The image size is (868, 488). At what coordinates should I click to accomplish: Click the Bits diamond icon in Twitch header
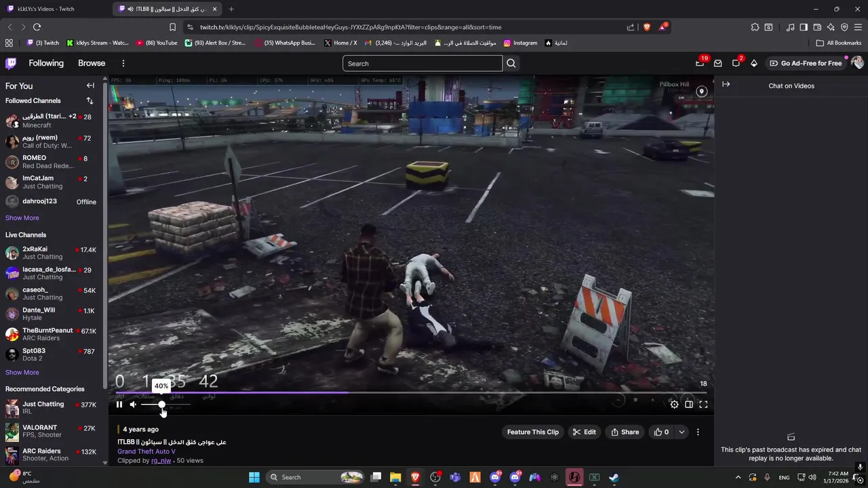click(753, 63)
